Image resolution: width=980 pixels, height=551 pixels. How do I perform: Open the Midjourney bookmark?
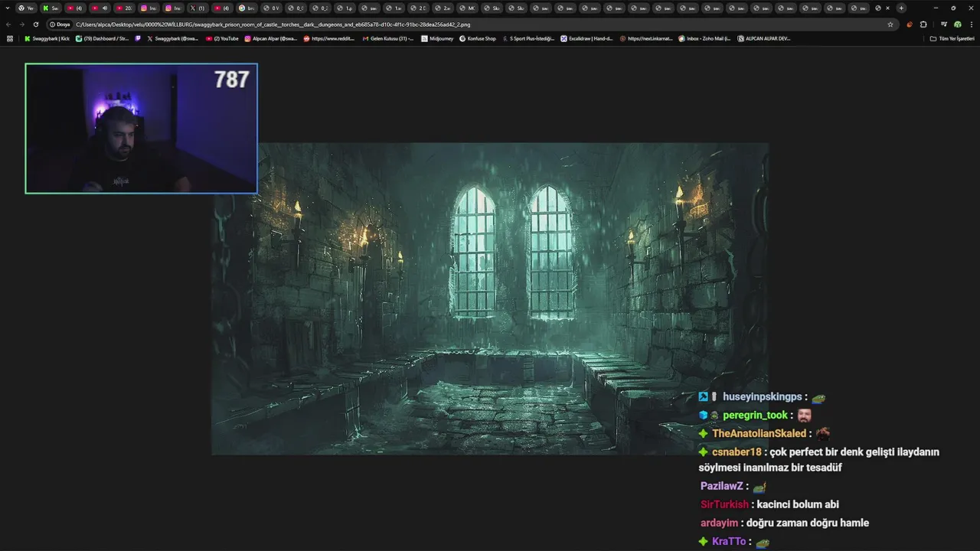tap(437, 38)
